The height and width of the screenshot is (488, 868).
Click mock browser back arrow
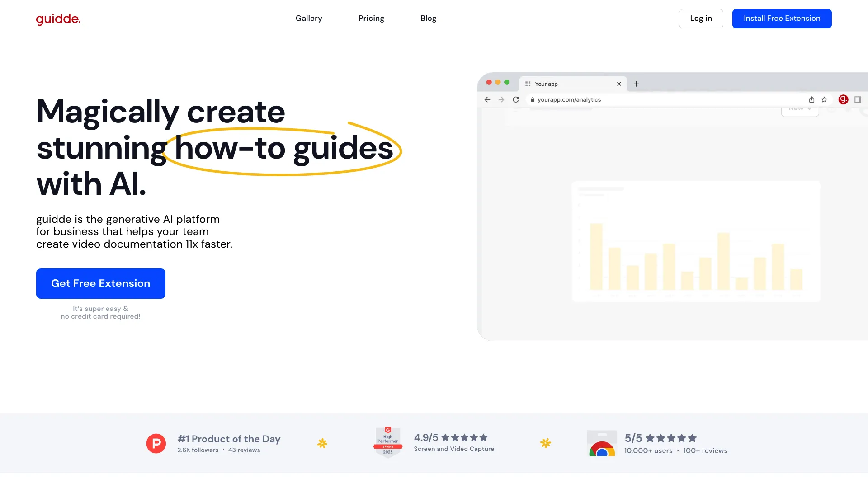[x=487, y=99]
